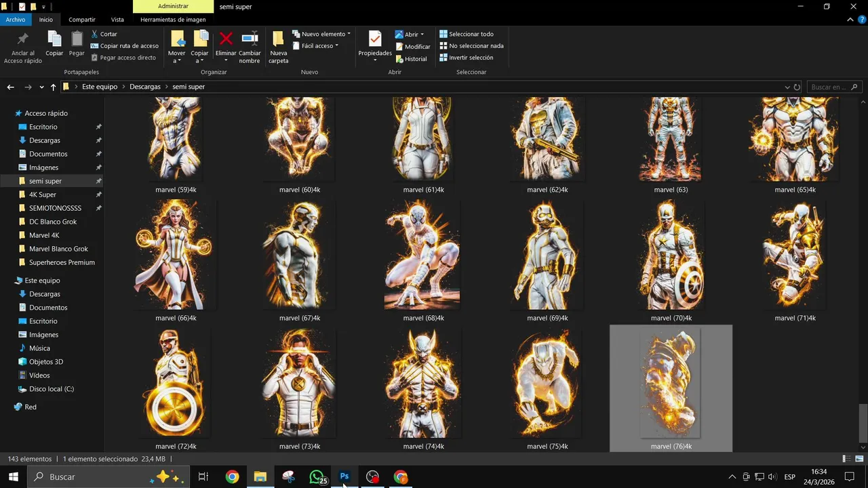Click No seleccionar nada
868x488 pixels.
tap(471, 46)
